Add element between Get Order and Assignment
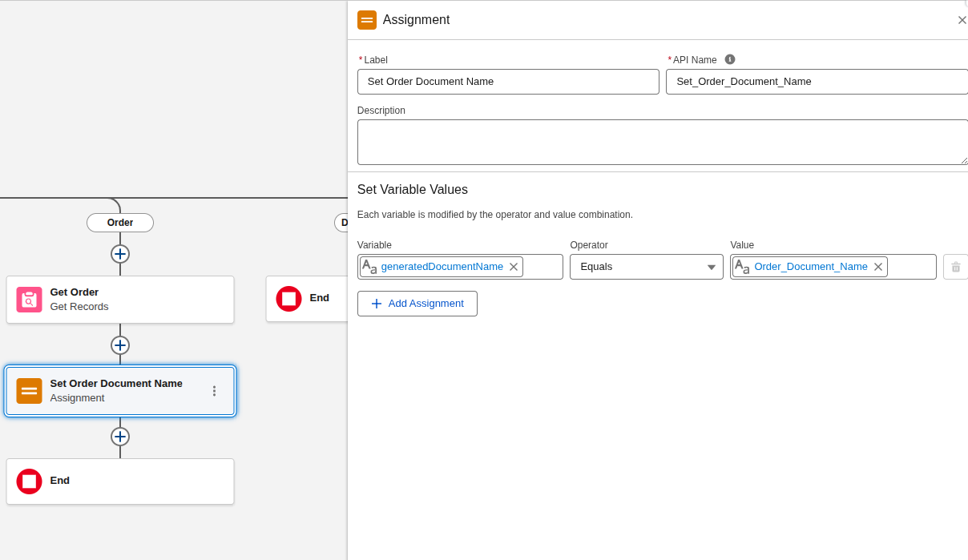Image resolution: width=968 pixels, height=560 pixels. 120,345
